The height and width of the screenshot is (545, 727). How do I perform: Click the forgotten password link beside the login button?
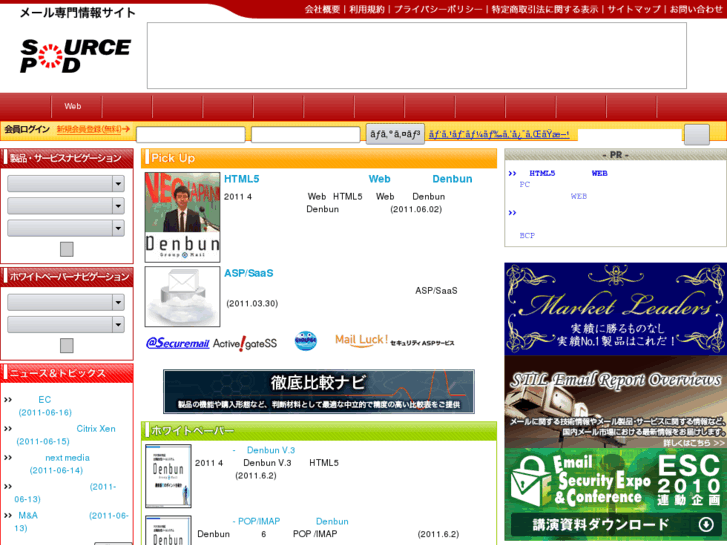pos(499,135)
